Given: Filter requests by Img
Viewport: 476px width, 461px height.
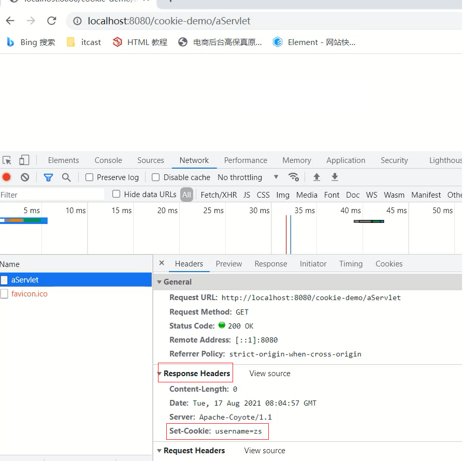Looking at the screenshot, I should tap(283, 195).
